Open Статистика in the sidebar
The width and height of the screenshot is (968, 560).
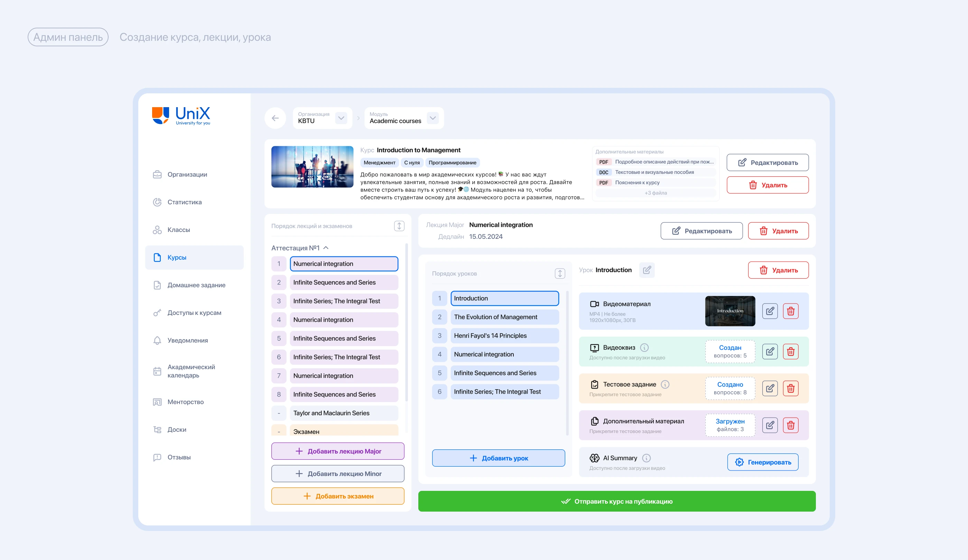click(x=184, y=202)
